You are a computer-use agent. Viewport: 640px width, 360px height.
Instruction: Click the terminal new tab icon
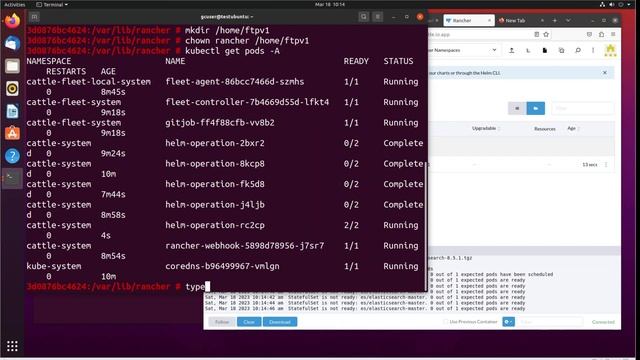(x=34, y=17)
